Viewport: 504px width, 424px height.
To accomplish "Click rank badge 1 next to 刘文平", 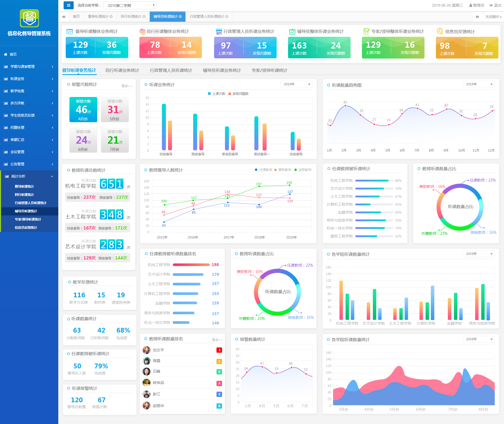I will click(219, 350).
